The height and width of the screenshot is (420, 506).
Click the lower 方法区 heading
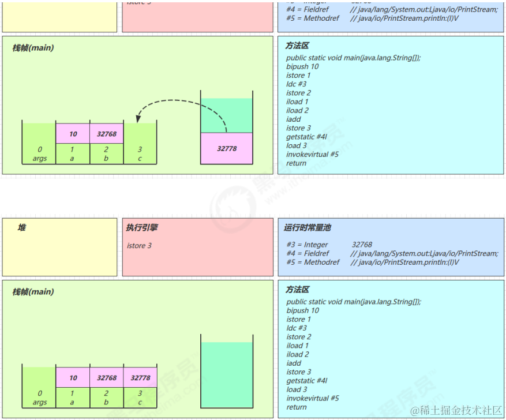click(297, 290)
